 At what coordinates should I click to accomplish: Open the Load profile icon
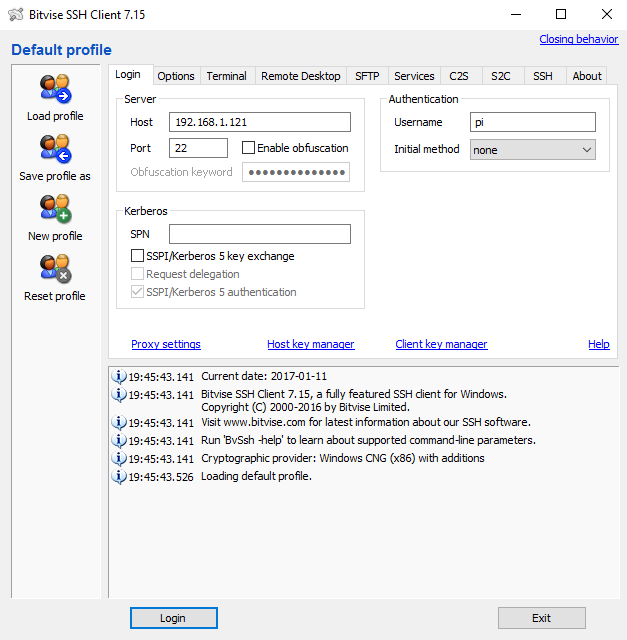pos(55,89)
